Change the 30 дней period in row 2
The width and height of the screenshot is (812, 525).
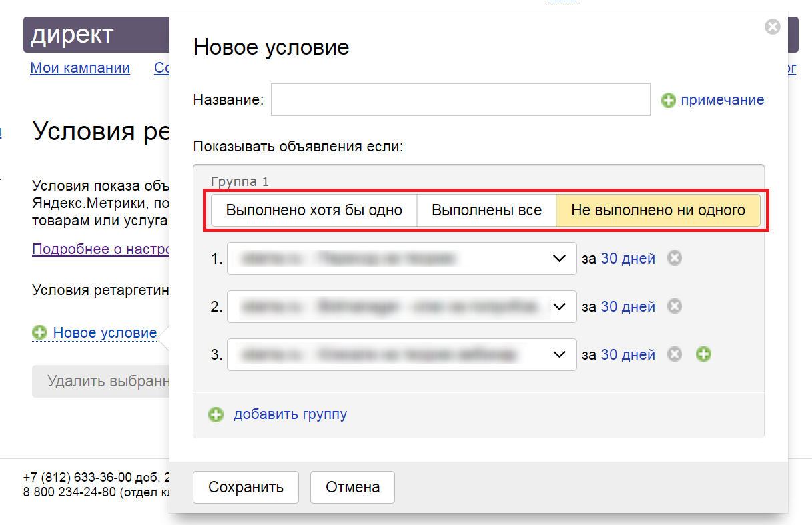[628, 306]
